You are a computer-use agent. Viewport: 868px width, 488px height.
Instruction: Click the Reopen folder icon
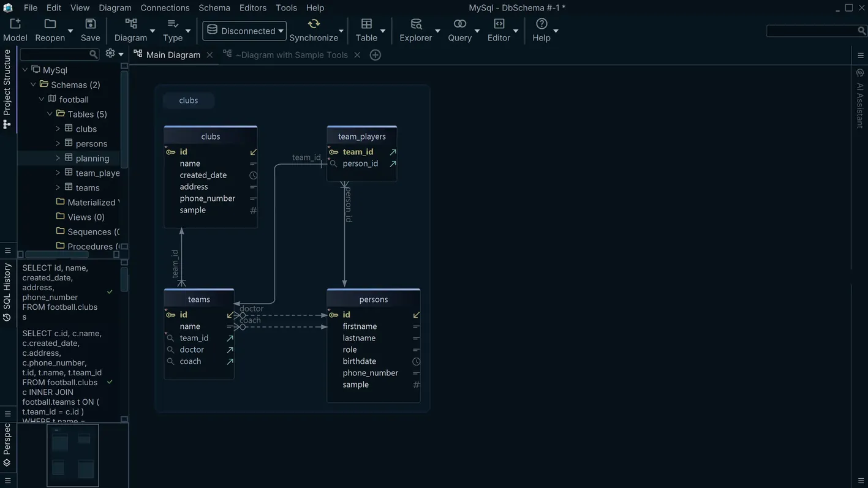click(x=50, y=23)
